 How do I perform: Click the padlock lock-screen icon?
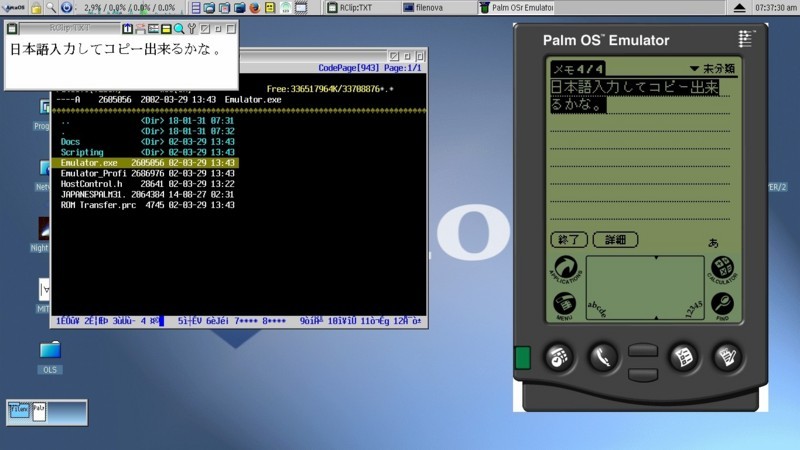(36, 8)
